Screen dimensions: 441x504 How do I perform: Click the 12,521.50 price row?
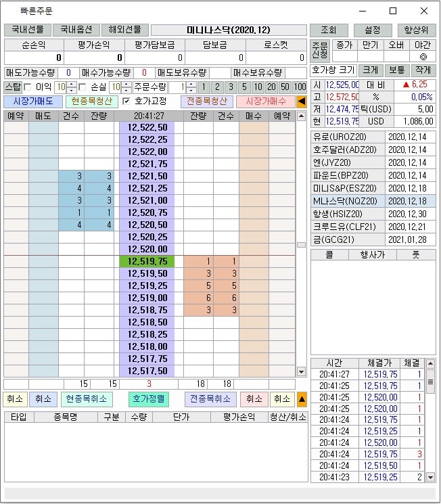[x=147, y=176]
